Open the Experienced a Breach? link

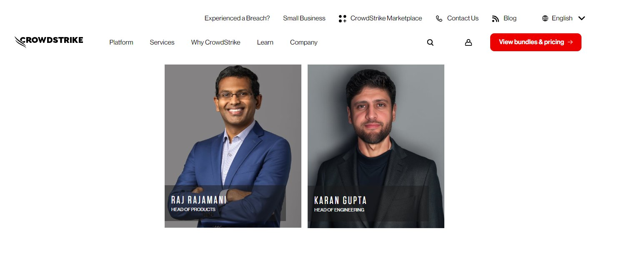click(x=237, y=18)
